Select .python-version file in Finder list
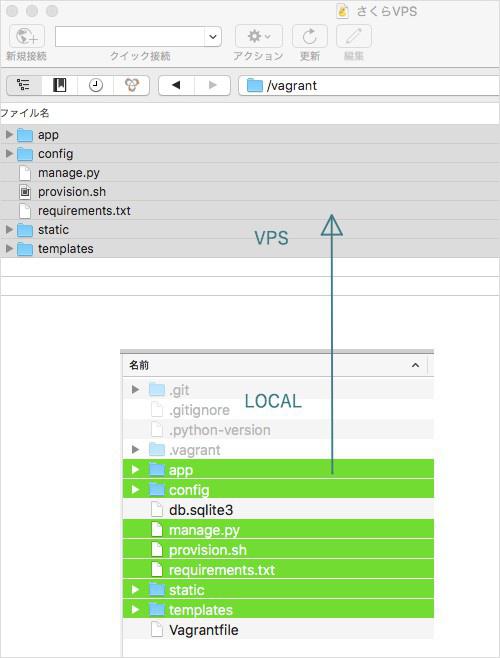Screen dimensions: 500x658 (278, 430)
